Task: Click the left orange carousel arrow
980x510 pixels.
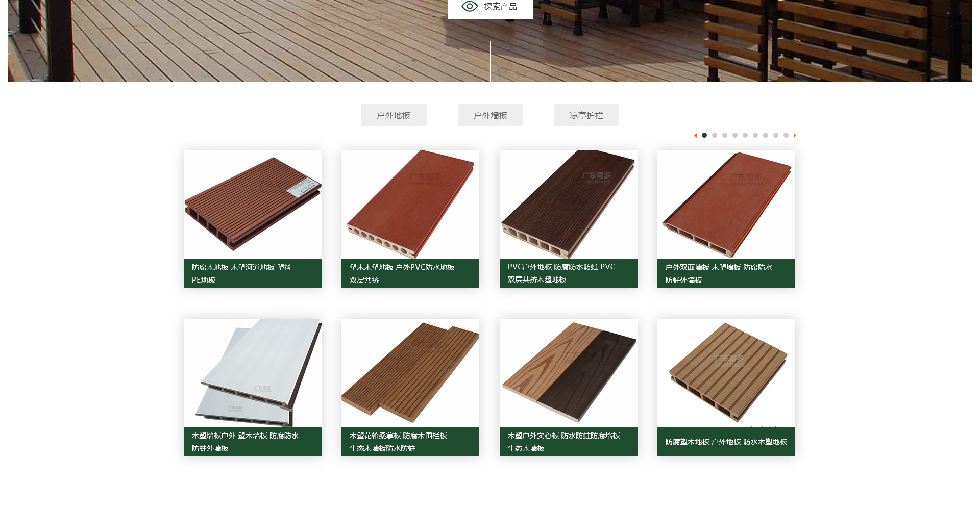Action: [x=695, y=135]
